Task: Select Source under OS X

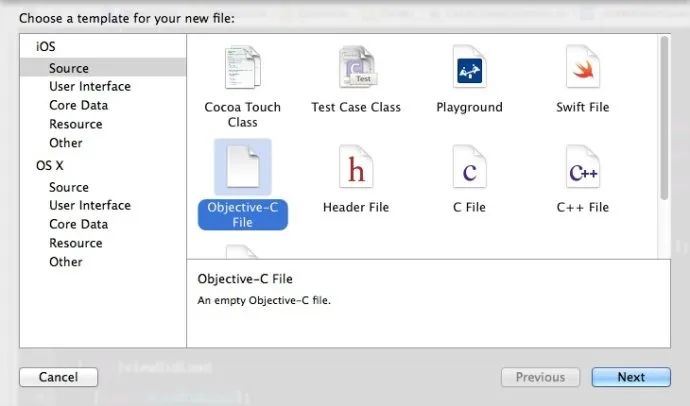Action: coord(69,187)
